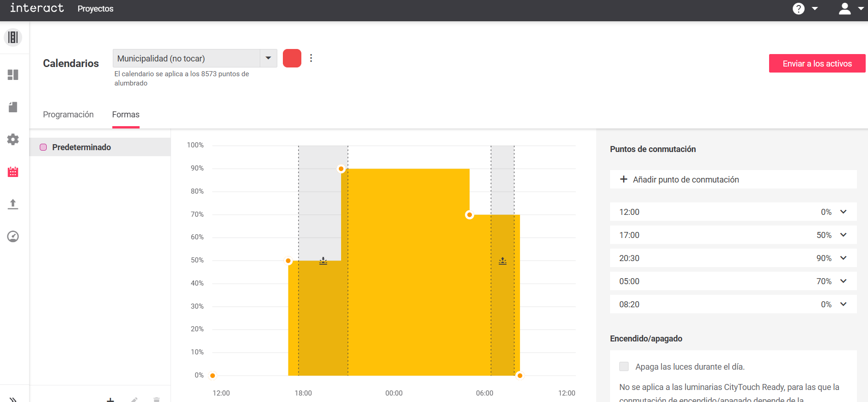Viewport: 868px width, 402px height.
Task: Expand the 17:00 switching point
Action: 843,235
